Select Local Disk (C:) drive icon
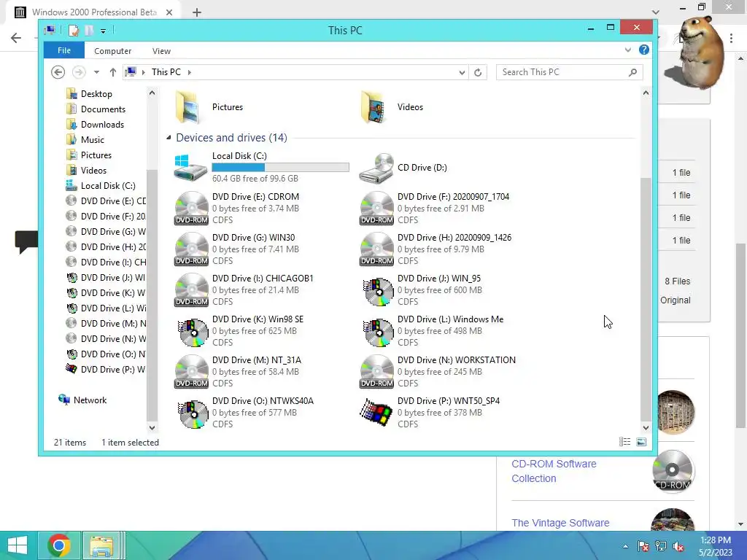The height and width of the screenshot is (560, 747). (x=190, y=167)
